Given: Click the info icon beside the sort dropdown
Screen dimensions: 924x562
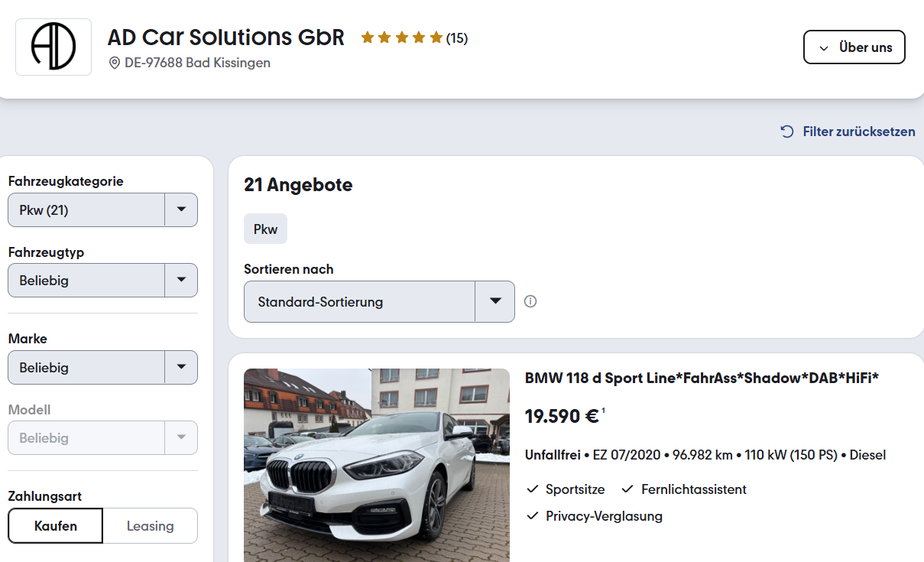Looking at the screenshot, I should point(530,301).
